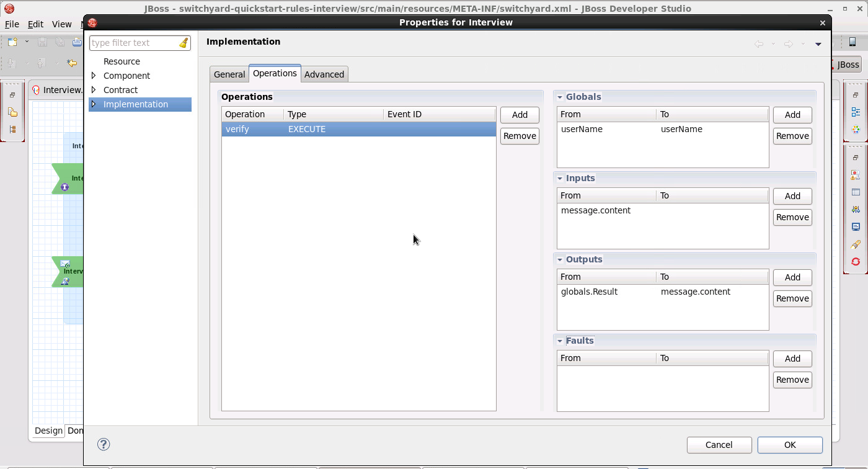
Task: Add an Outputs mapping
Action: [x=792, y=277]
